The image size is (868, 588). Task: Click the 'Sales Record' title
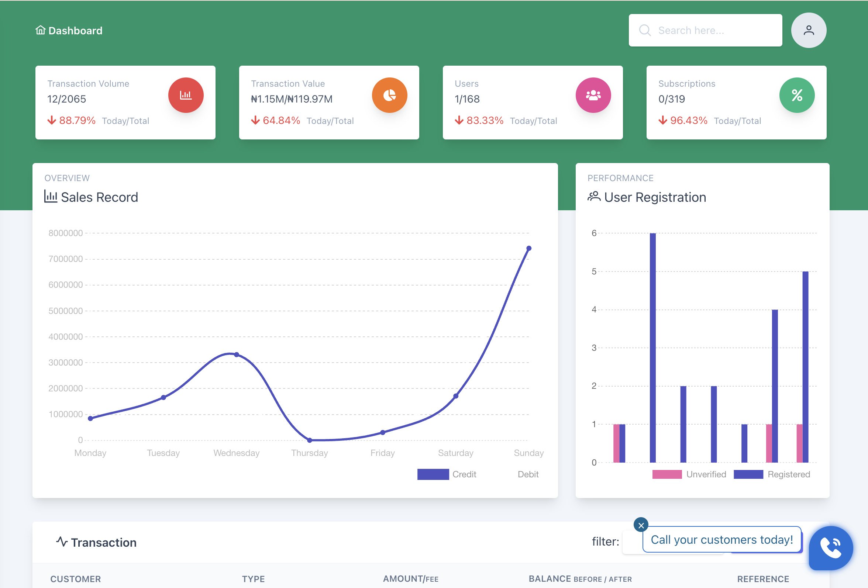coord(99,197)
